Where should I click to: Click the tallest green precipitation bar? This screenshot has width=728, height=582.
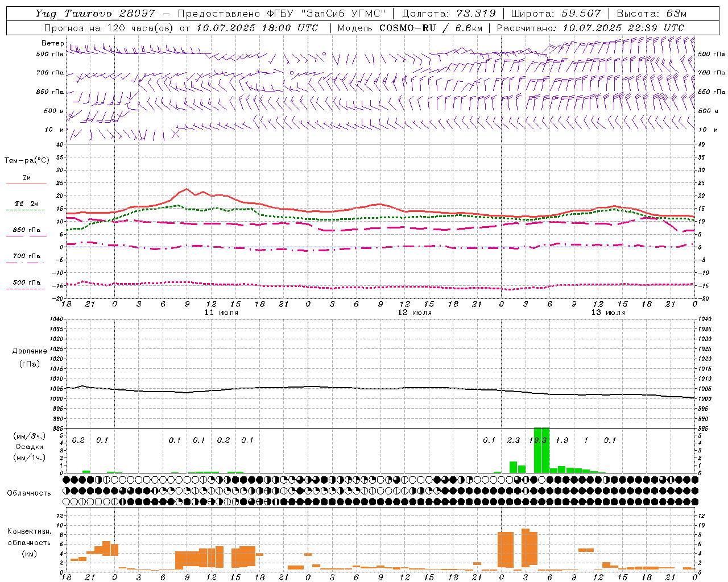[x=541, y=450]
